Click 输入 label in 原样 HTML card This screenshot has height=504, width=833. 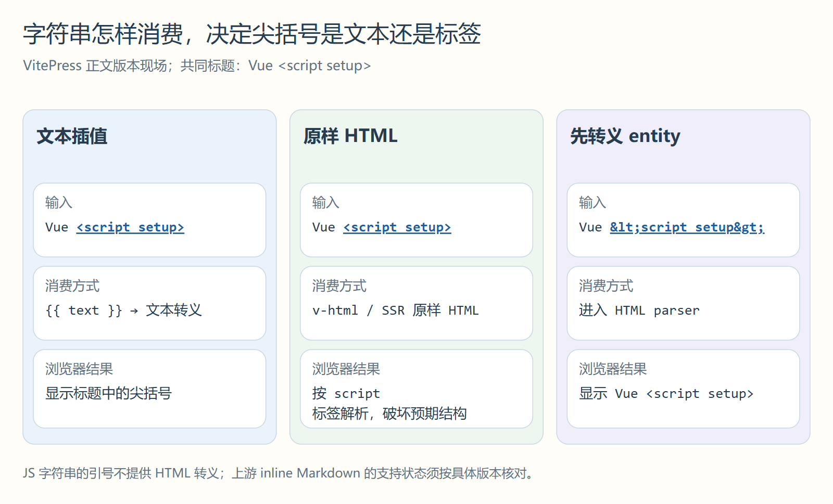(326, 202)
